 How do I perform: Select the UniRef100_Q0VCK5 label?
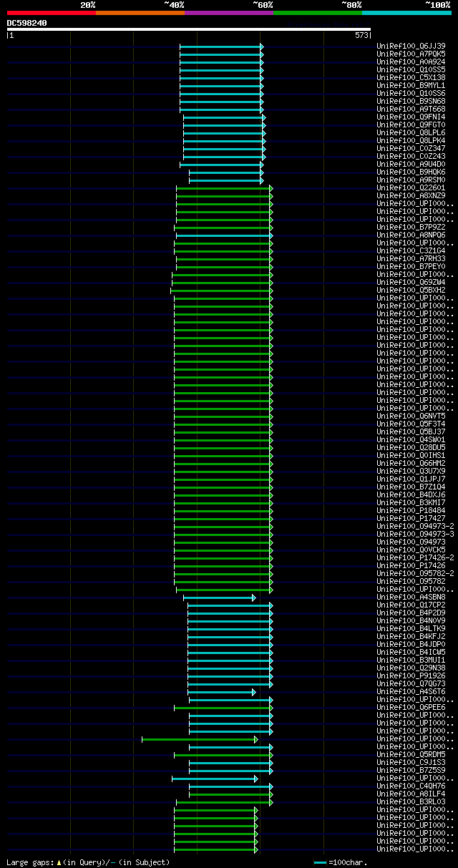(x=411, y=550)
